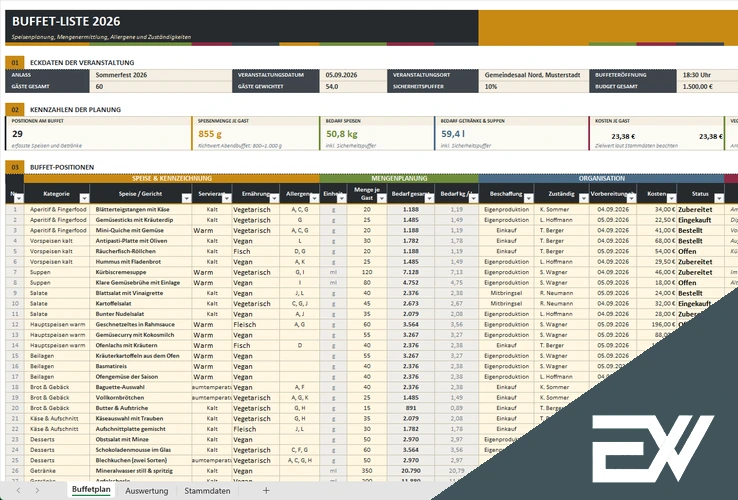Image resolution: width=738 pixels, height=500 pixels.
Task: Select the Räucherfisch-Röllchen cell
Action: 140,251
